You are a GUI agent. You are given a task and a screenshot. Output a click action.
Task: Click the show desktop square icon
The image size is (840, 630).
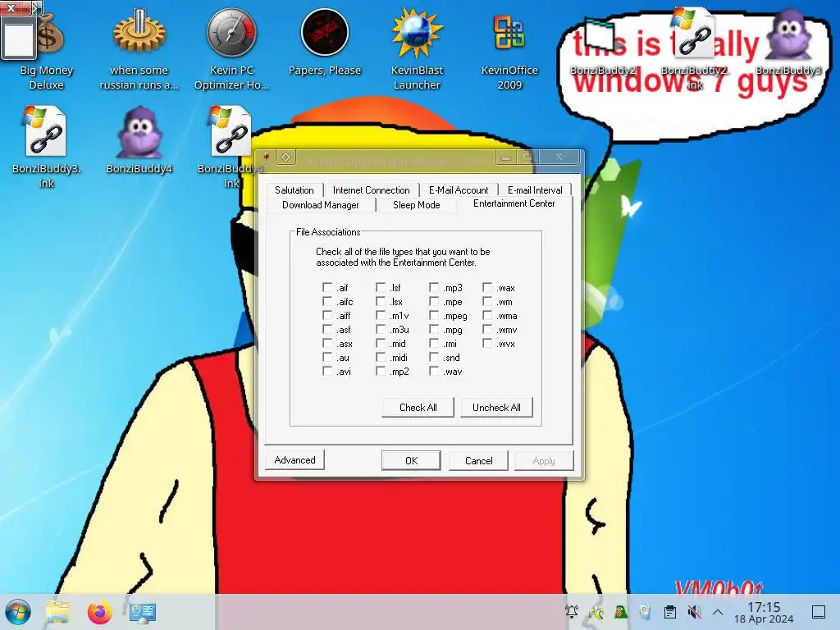point(819,611)
